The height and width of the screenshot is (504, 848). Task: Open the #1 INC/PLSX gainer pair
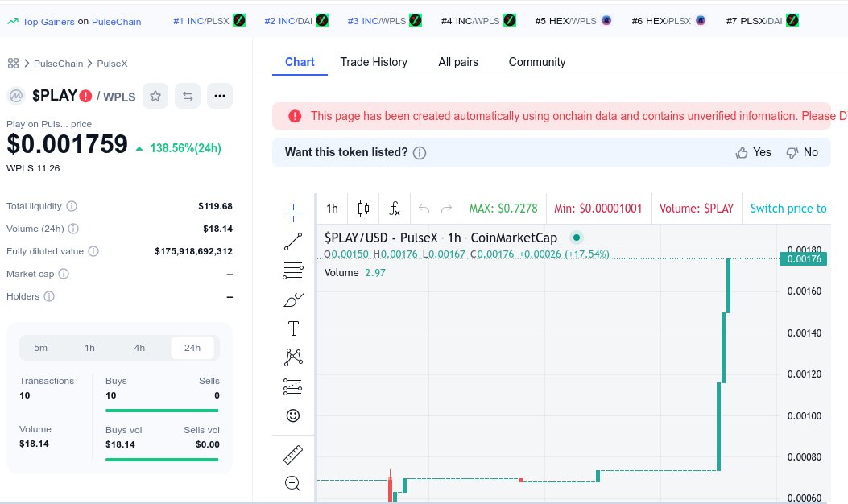pyautogui.click(x=209, y=21)
